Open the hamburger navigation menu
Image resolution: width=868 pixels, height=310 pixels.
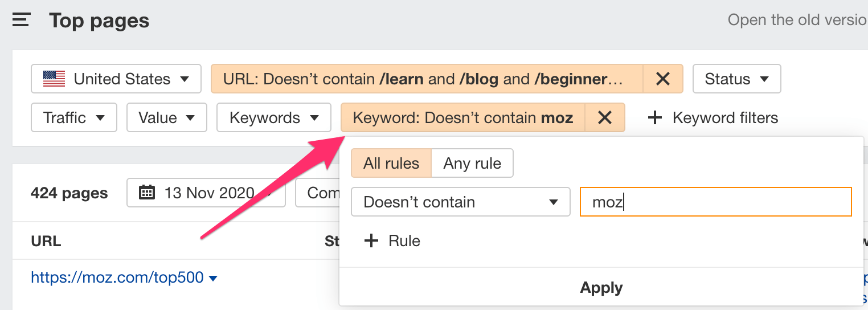(x=21, y=21)
